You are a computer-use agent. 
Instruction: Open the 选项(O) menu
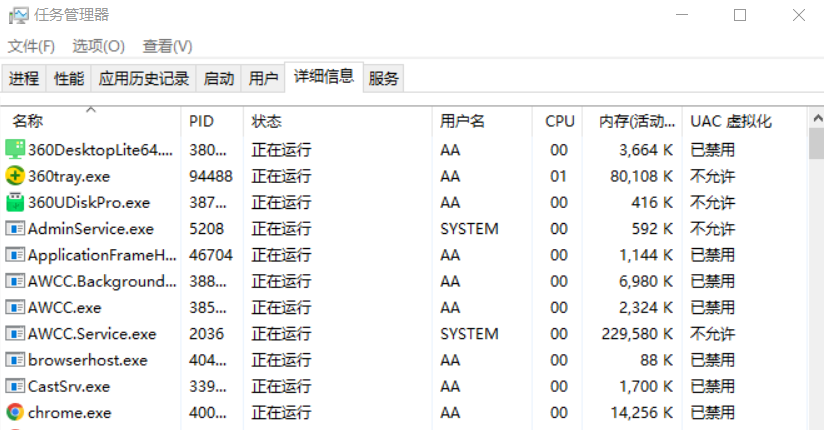98,47
